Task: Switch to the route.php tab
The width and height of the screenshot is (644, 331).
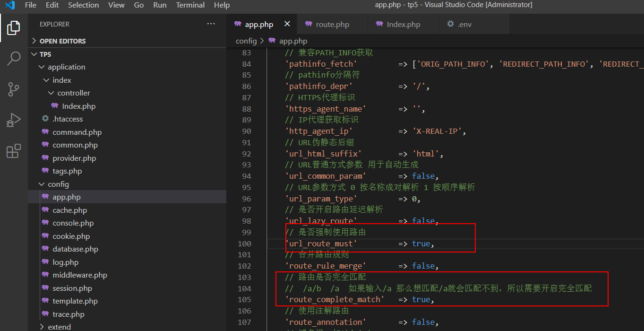Action: (333, 24)
